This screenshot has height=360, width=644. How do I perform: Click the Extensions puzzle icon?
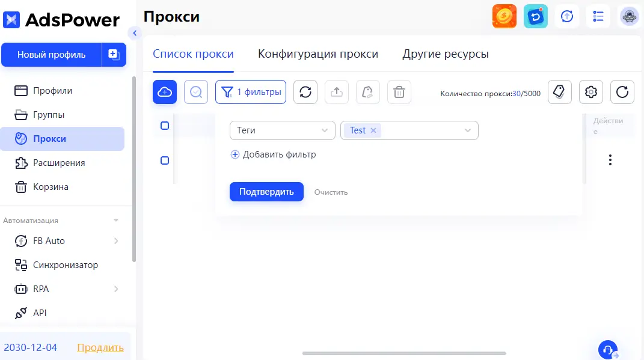tap(21, 163)
